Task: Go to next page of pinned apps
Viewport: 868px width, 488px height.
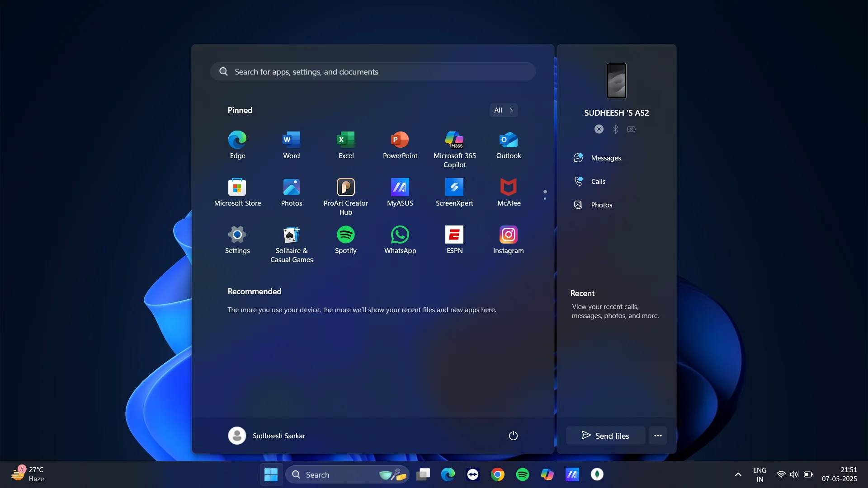Action: tap(545, 199)
